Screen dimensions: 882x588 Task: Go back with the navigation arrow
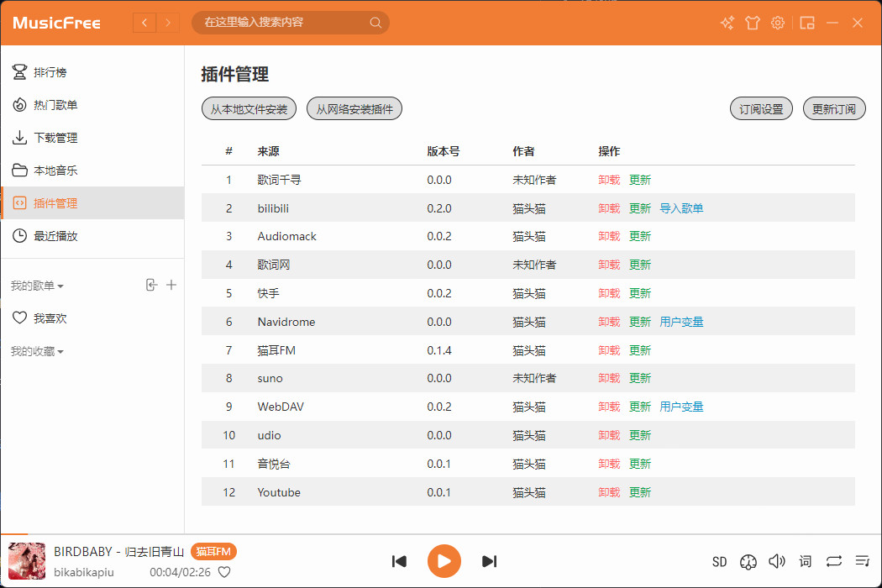point(144,23)
